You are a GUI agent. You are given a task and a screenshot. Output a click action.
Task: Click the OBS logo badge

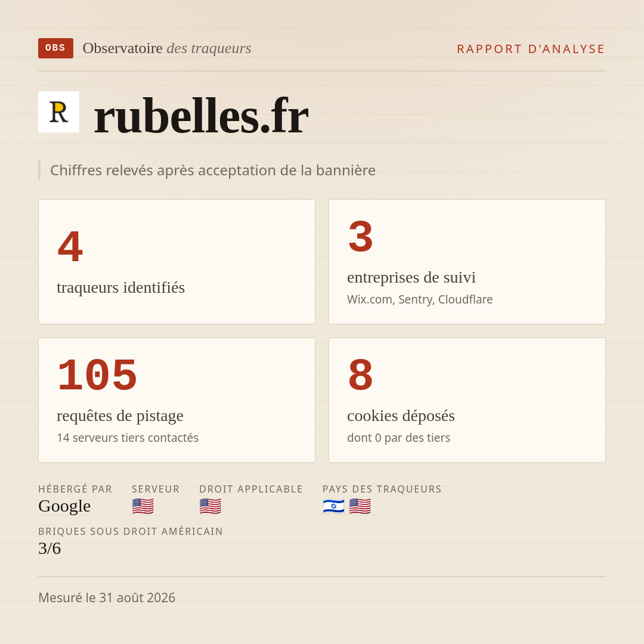tap(56, 48)
